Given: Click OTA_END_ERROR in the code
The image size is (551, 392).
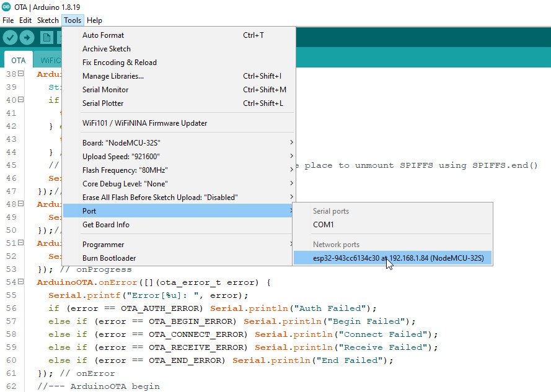Looking at the screenshot, I should tap(185, 360).
